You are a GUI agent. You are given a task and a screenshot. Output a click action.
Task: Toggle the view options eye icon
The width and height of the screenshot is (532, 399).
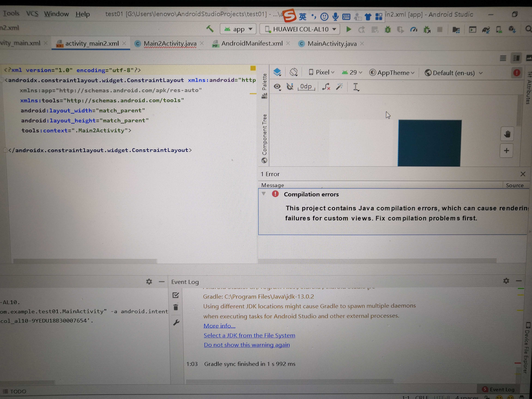point(277,87)
